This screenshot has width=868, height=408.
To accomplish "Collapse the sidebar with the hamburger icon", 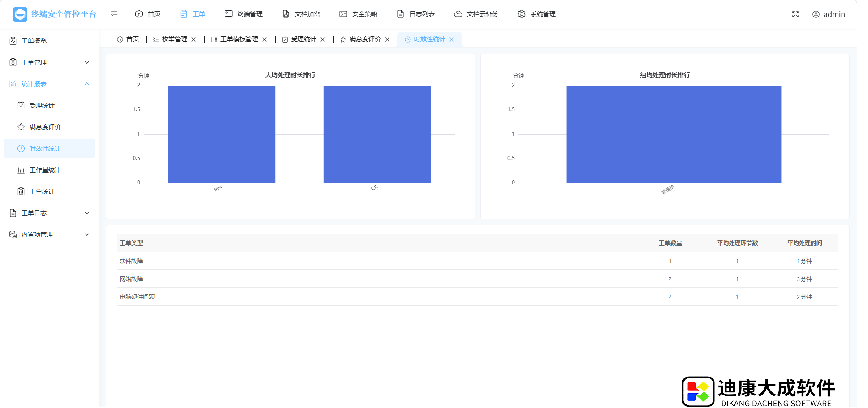I will pyautogui.click(x=114, y=14).
